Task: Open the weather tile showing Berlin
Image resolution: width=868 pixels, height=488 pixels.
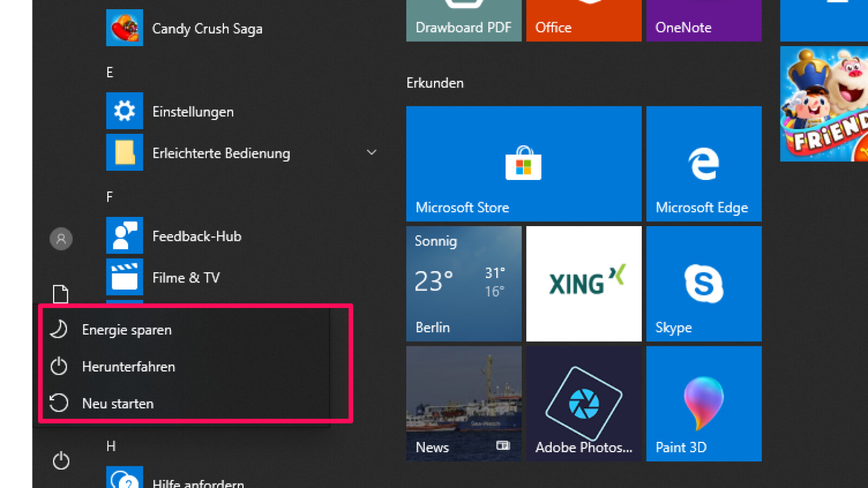Action: point(464,284)
